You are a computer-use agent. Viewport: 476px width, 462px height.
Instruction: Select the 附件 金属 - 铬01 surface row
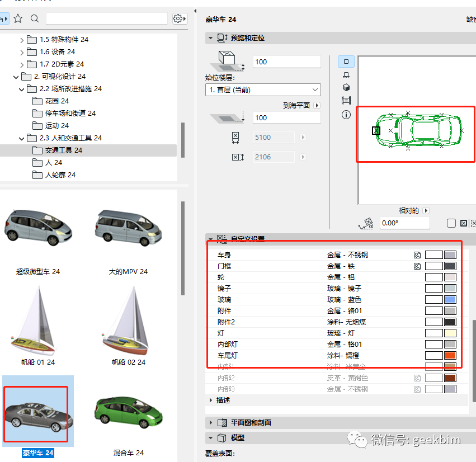(x=336, y=311)
